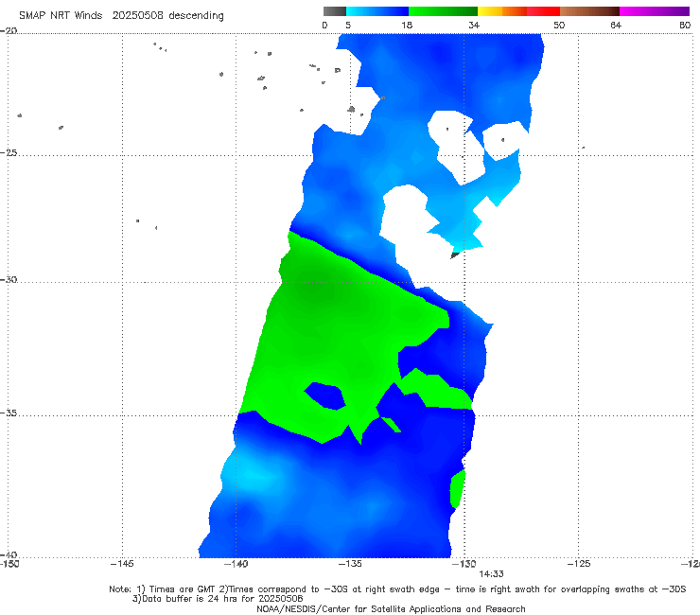Click the color bar label '50'
Screen dimensions: 700x615
(x=559, y=26)
